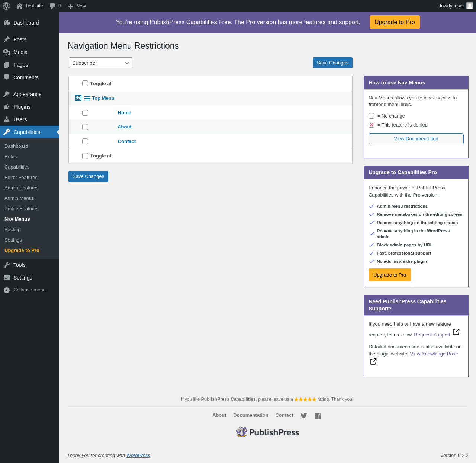Open the Capabilities submenu item below Roles
Screen dimensions: 476x463
(x=17, y=167)
